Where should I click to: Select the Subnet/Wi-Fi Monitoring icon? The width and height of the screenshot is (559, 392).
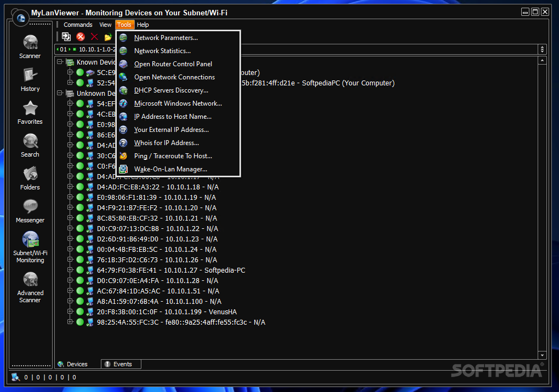pos(31,239)
